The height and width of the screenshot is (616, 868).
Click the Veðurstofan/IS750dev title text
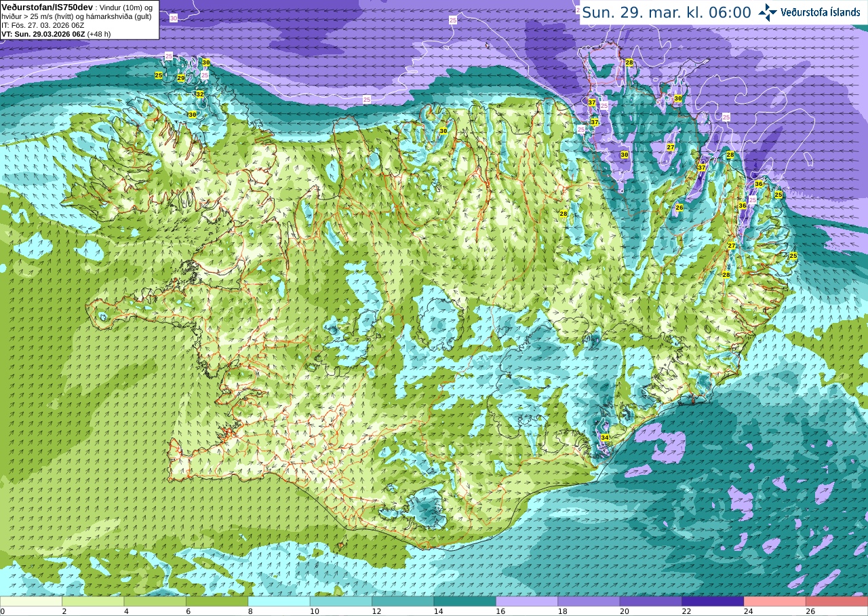coord(47,7)
